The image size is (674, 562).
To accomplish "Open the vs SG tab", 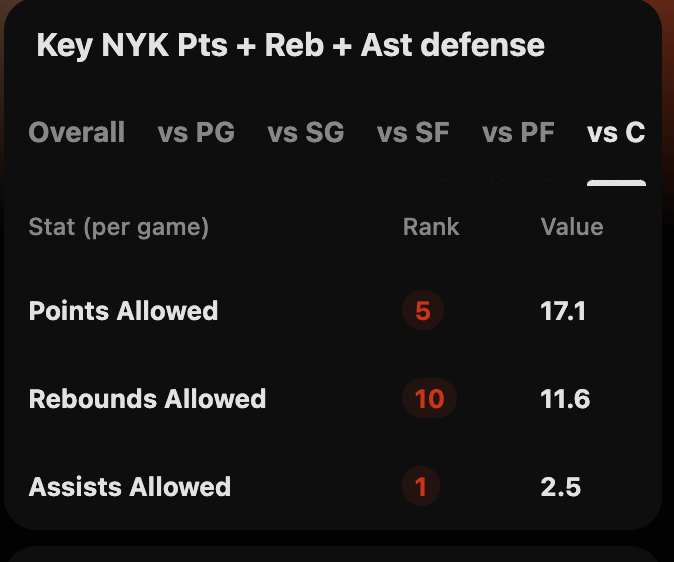I will pyautogui.click(x=306, y=133).
